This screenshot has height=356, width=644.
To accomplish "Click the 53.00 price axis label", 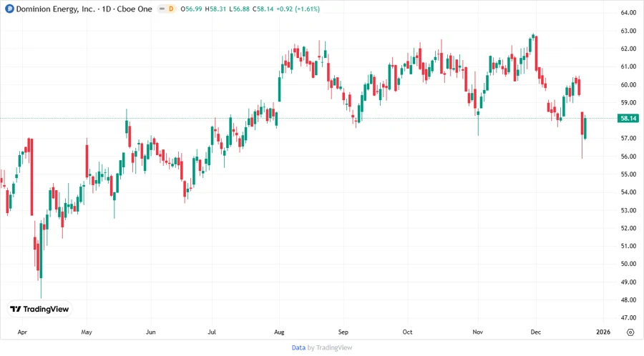I will (628, 210).
